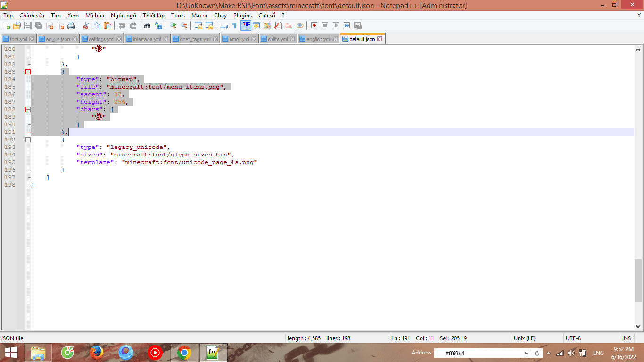Zoom in on the editor text
Image resolution: width=644 pixels, height=362 pixels.
173,25
